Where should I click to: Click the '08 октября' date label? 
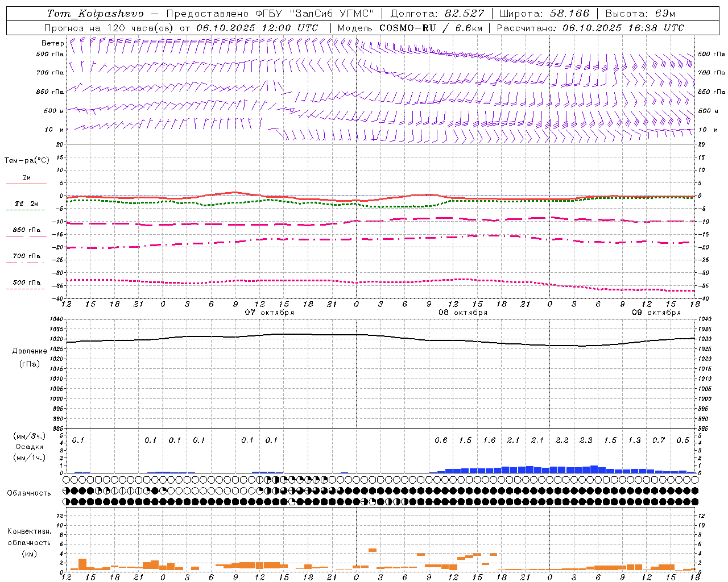[463, 313]
